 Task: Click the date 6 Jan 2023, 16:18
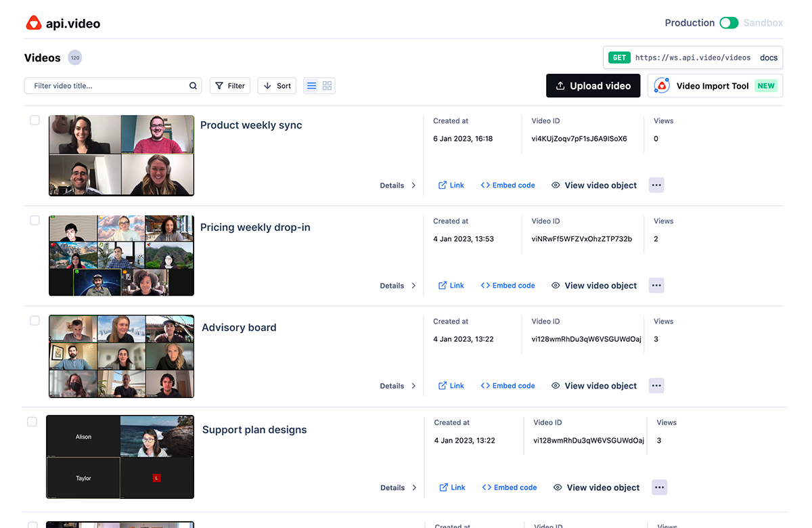tap(463, 139)
